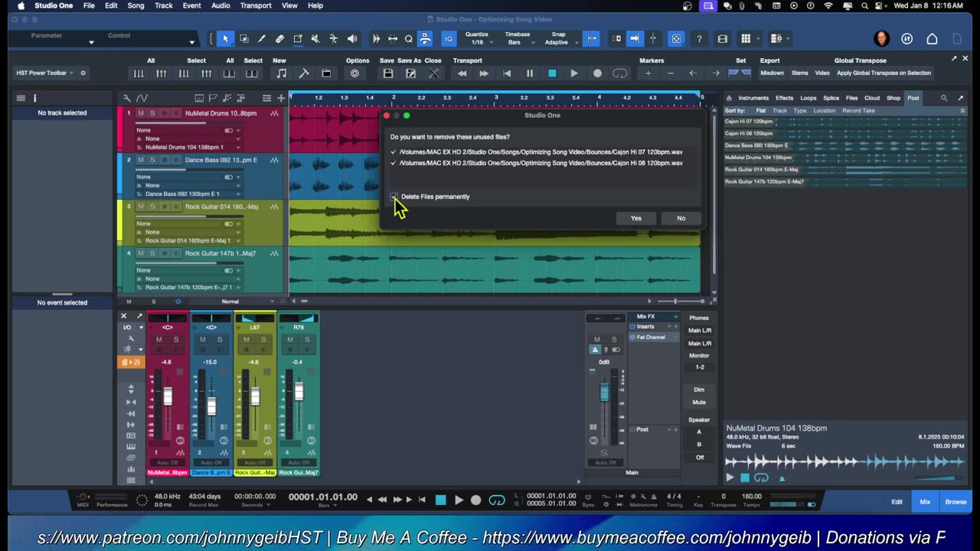The width and height of the screenshot is (980, 551).
Task: Open song Options gear icon
Action: point(354,73)
